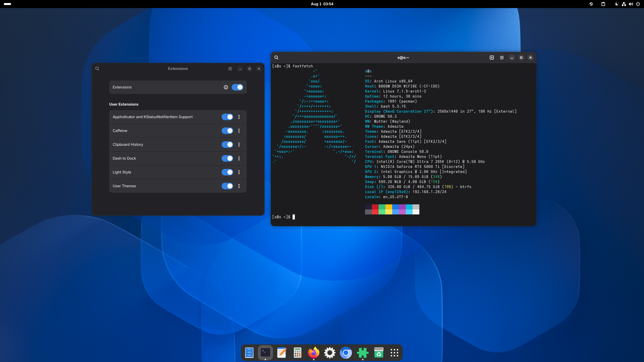This screenshot has height=362, width=644.
Task: Click the "WM: Mutter (Wayland)" line
Action: 388,121
